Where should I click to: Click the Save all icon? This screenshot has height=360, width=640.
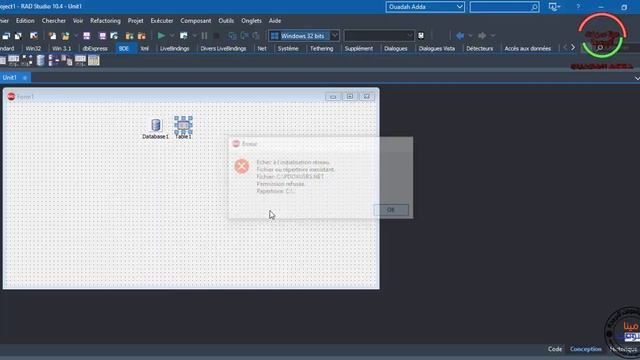[x=102, y=36]
